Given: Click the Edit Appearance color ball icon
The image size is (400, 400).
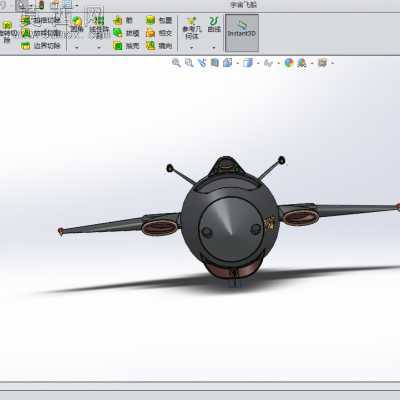Looking at the screenshot, I should coord(289,63).
